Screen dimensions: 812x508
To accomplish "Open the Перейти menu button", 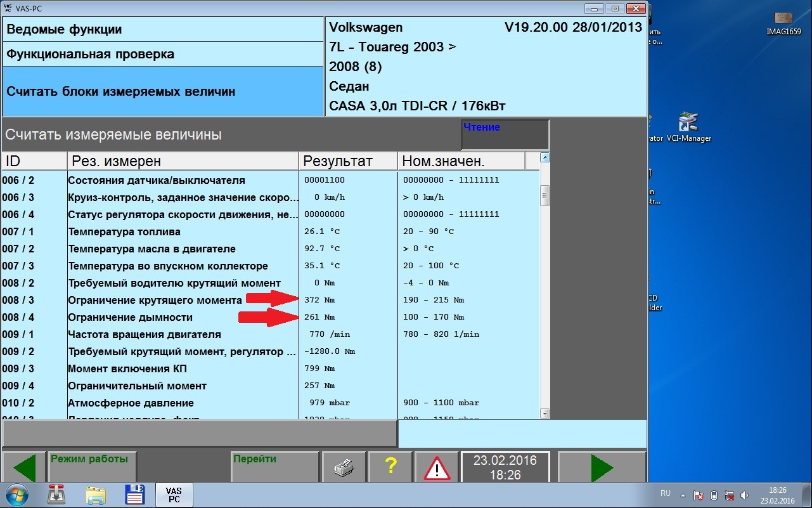I will (x=274, y=468).
